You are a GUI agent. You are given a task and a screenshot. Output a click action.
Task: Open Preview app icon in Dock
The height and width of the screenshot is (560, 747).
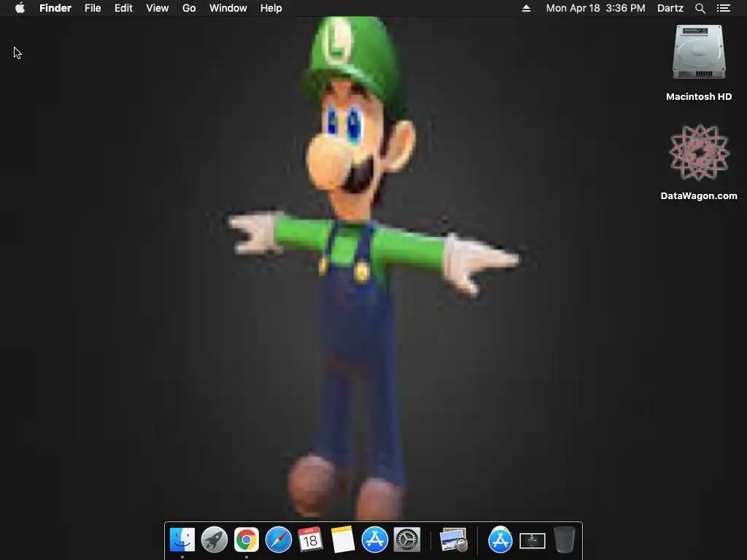453,540
